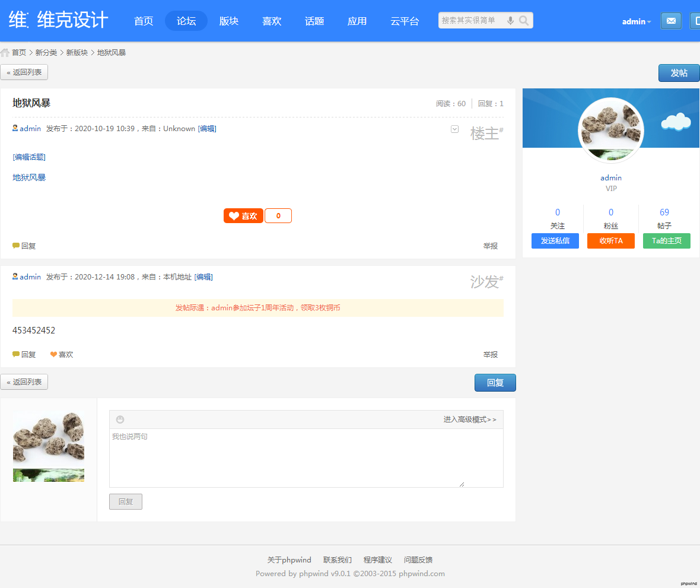Viewport: 700px width, 588px height.
Task: Open the 云平台 nav menu item
Action: pos(405,21)
